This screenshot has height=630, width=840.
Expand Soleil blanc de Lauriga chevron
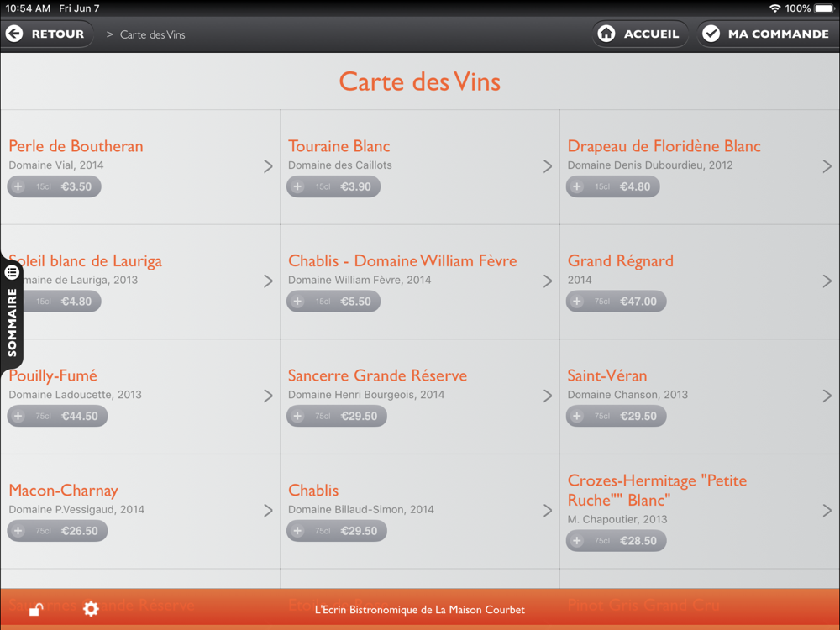click(x=269, y=281)
